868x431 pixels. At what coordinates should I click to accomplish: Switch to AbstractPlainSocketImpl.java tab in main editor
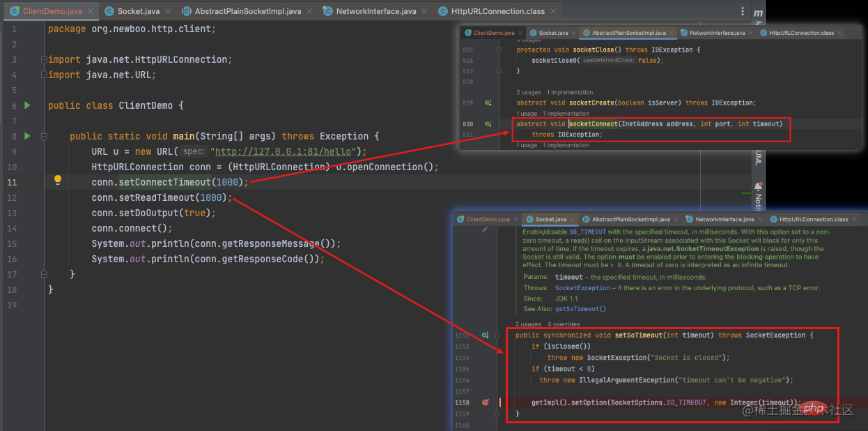[x=247, y=12]
